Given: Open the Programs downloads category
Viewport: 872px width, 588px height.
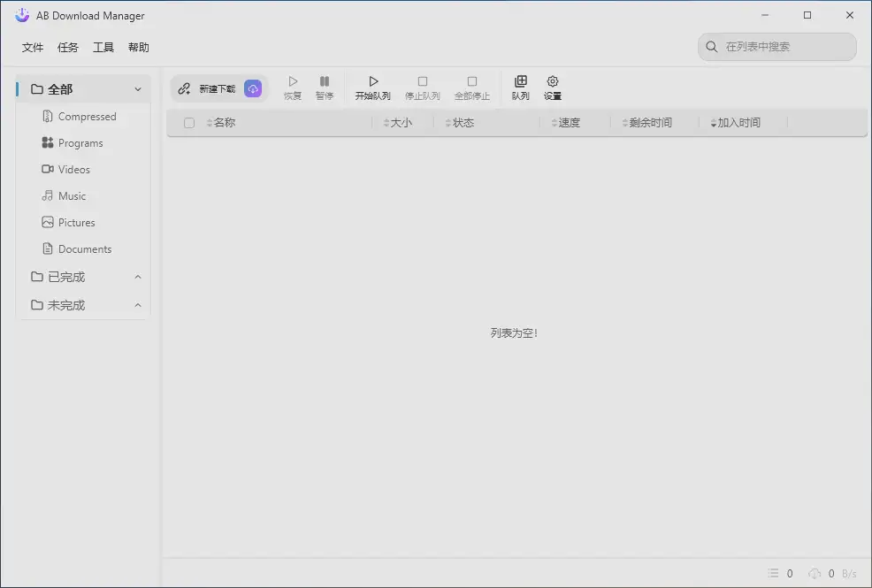Looking at the screenshot, I should click(x=79, y=142).
